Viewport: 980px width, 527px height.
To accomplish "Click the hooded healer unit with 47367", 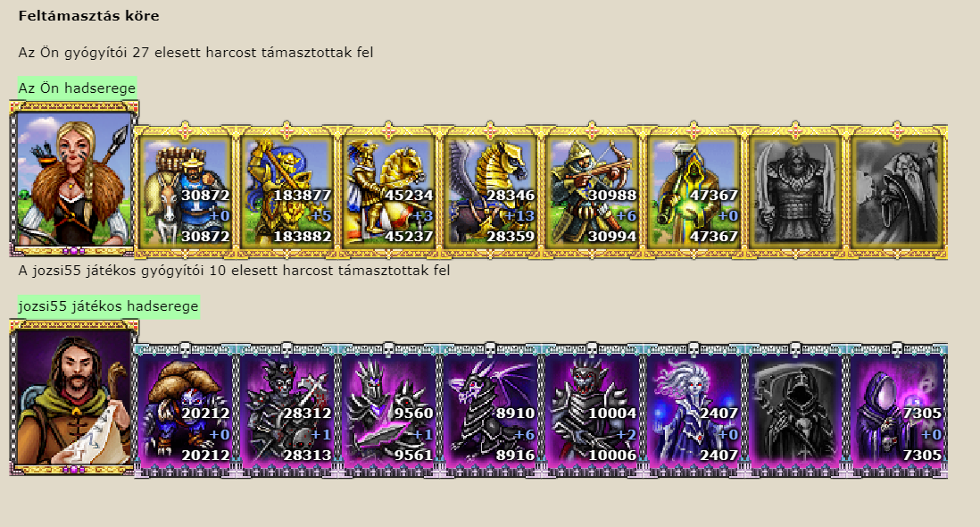I will pos(693,191).
